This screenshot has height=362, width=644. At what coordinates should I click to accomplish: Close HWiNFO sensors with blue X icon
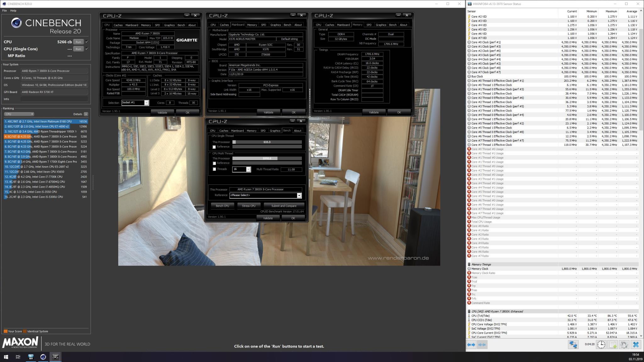tap(636, 345)
